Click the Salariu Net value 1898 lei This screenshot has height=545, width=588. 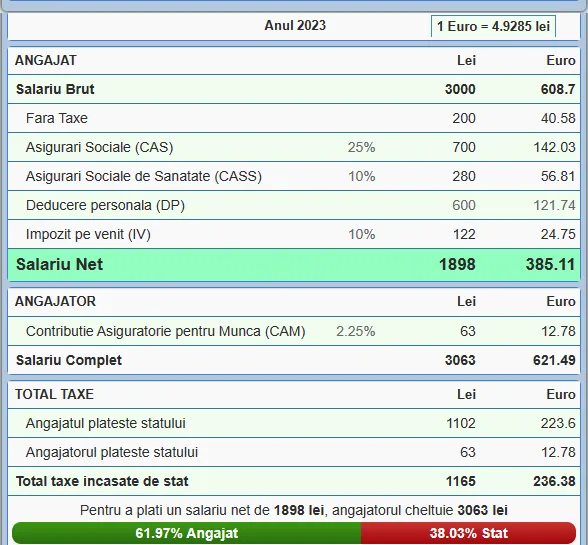click(457, 264)
